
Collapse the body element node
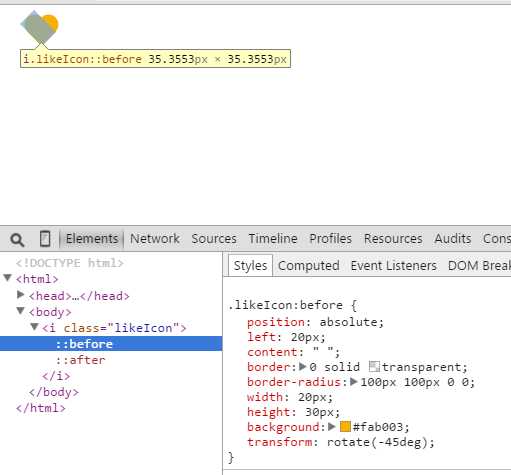coord(21,311)
